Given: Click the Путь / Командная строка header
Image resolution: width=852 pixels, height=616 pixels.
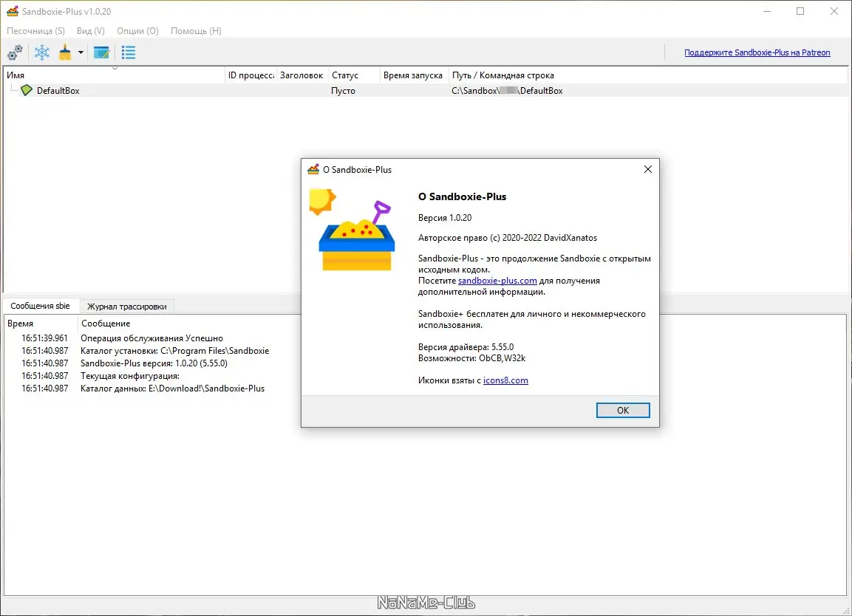Looking at the screenshot, I should click(648, 75).
